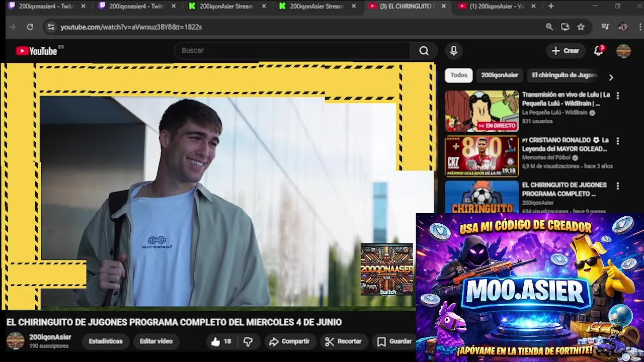Open 'Memorias del Fútbol' channel name
Image resolution: width=644 pixels, height=362 pixels.
[x=546, y=157]
